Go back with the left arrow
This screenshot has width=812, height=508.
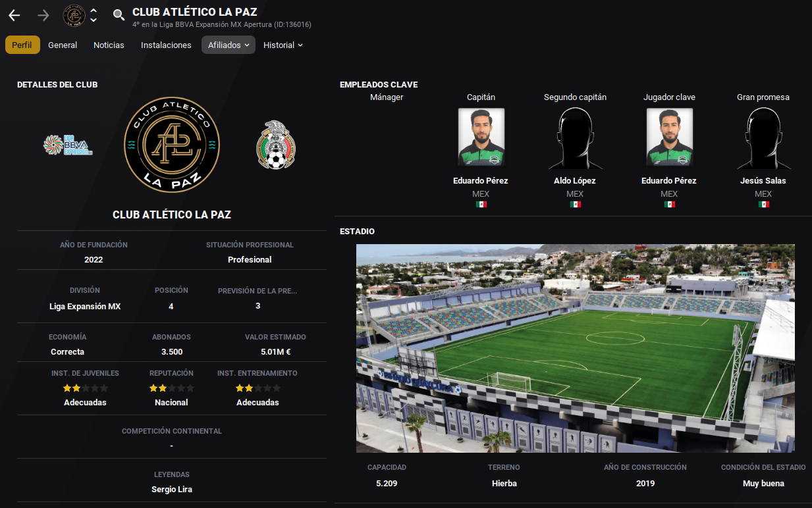(14, 15)
